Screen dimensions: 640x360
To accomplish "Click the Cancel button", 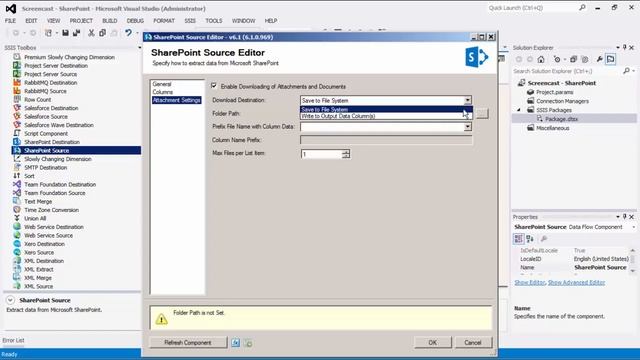I will (x=473, y=343).
